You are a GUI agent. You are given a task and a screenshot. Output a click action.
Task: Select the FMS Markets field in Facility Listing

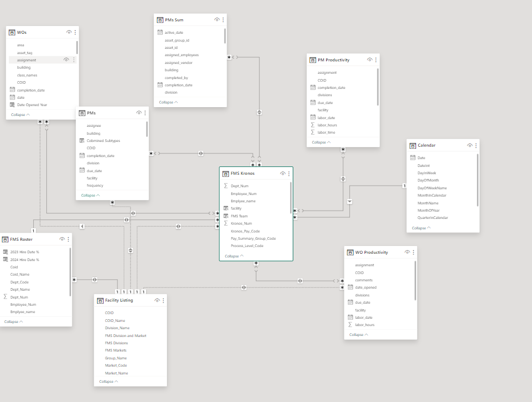click(x=115, y=351)
